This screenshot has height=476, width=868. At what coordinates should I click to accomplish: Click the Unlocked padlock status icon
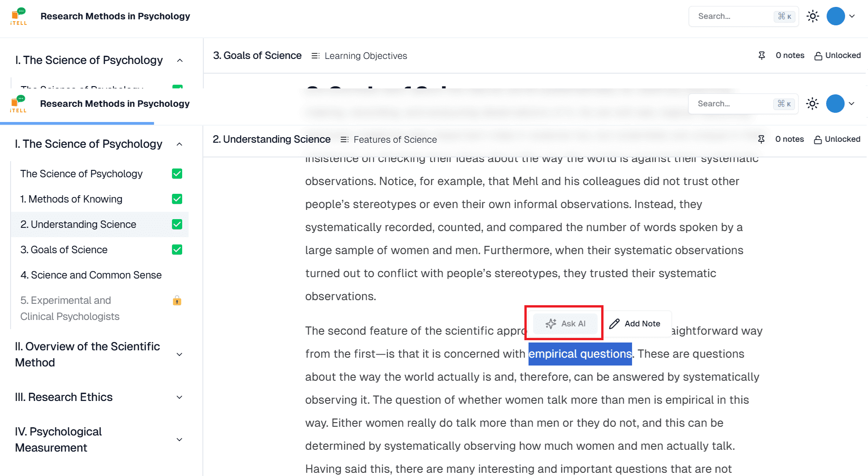818,139
